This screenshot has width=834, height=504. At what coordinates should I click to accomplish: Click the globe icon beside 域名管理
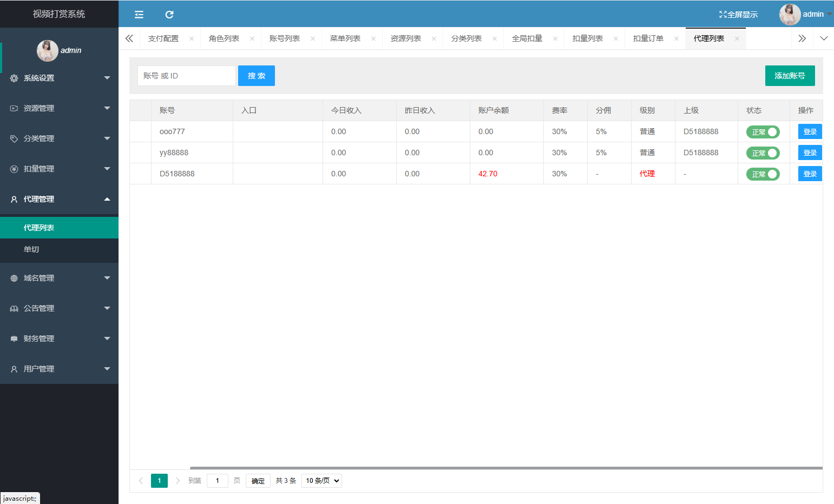pyautogui.click(x=14, y=278)
